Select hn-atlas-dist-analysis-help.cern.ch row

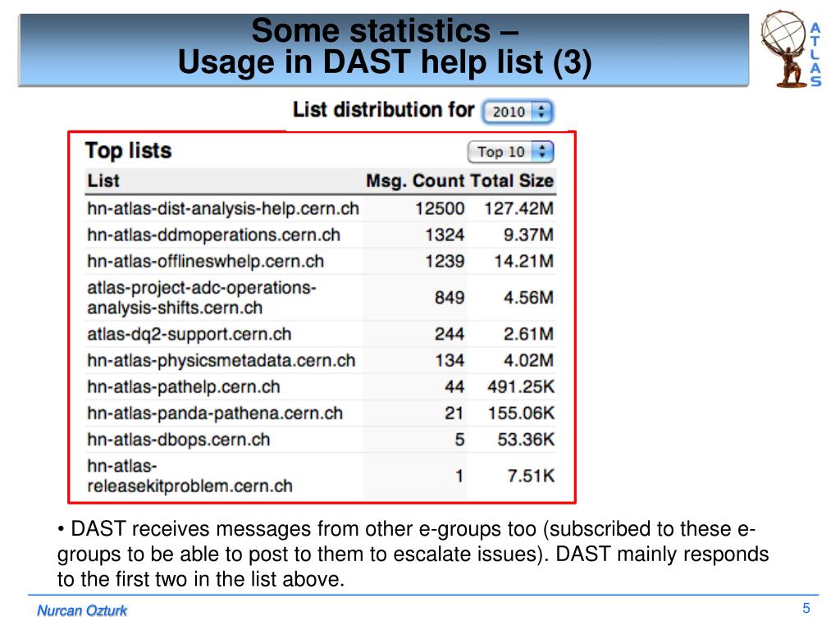[x=321, y=208]
